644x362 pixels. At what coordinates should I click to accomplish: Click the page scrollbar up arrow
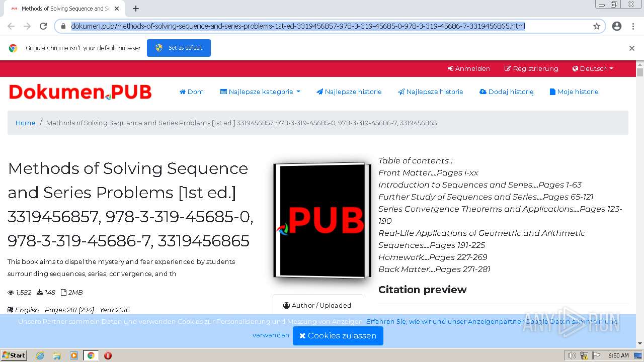[640, 64]
